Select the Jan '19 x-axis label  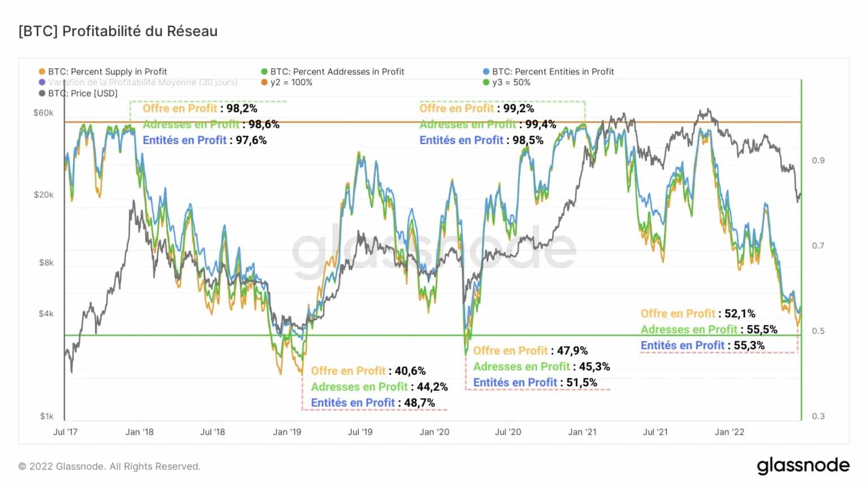coord(287,432)
